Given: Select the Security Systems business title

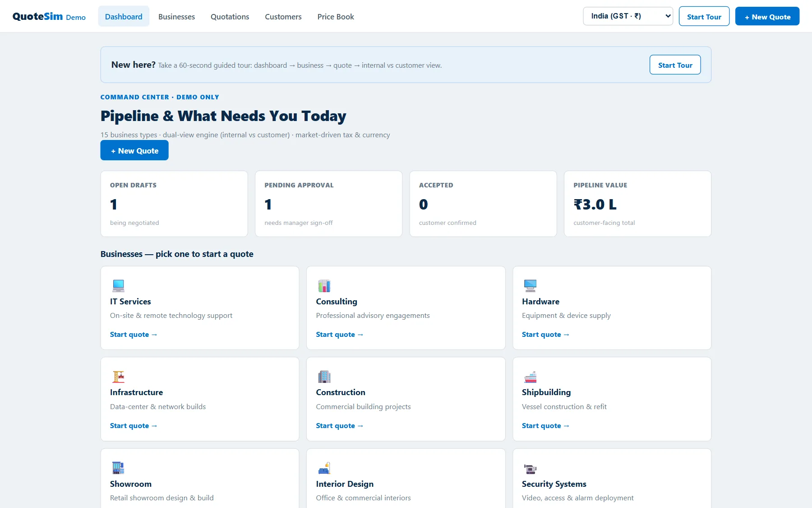Looking at the screenshot, I should click(x=554, y=484).
